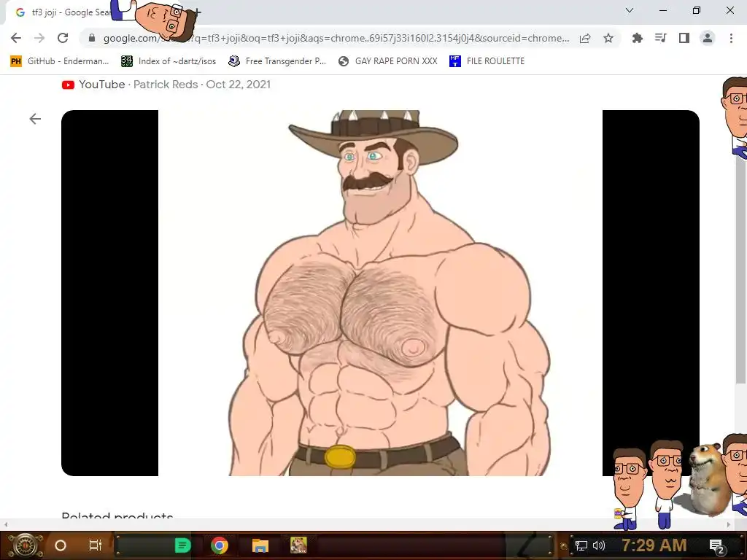
Task: Open the FILE ROULETTE bookmark
Action: [487, 61]
